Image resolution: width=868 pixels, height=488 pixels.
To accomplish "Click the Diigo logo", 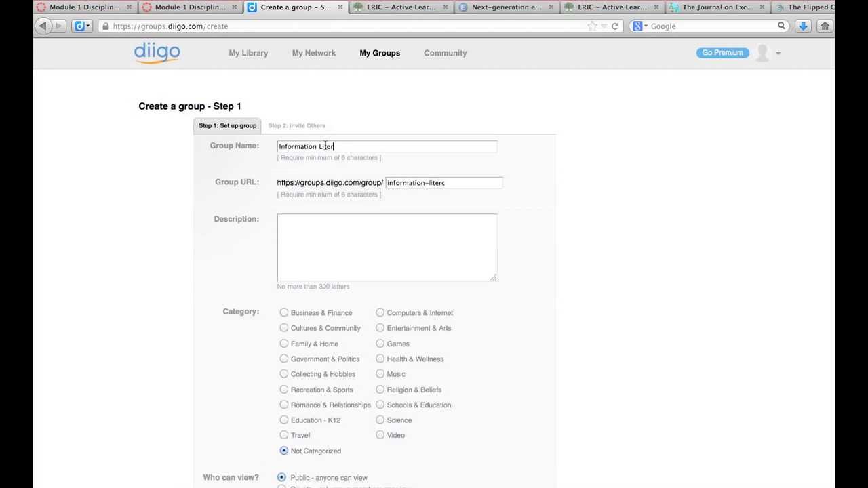I will click(157, 53).
